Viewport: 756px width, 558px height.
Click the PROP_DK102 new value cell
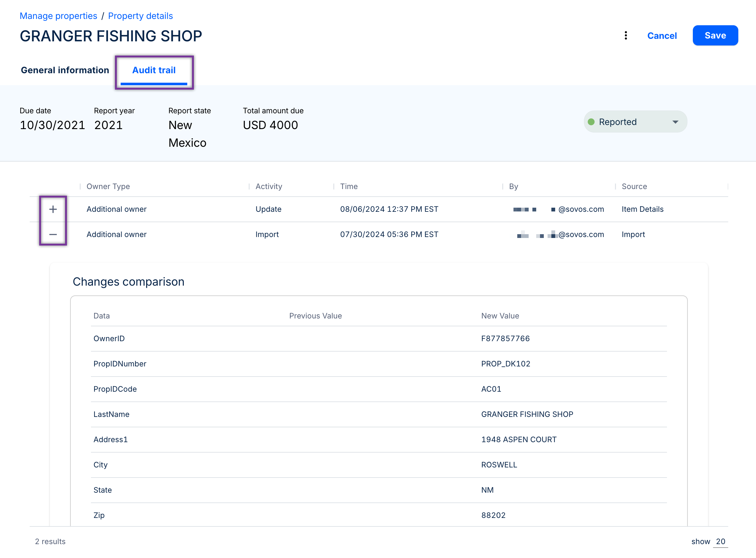[506, 364]
